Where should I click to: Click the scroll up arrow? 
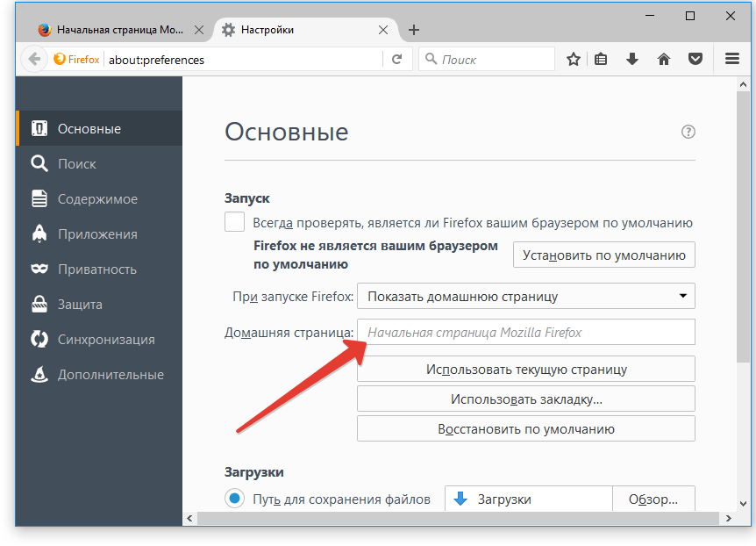pos(743,84)
